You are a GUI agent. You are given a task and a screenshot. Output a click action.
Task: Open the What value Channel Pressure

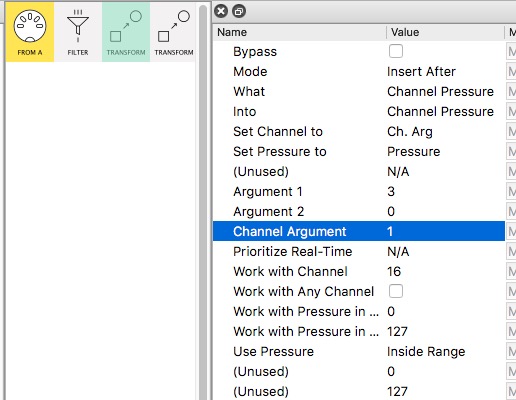click(440, 92)
